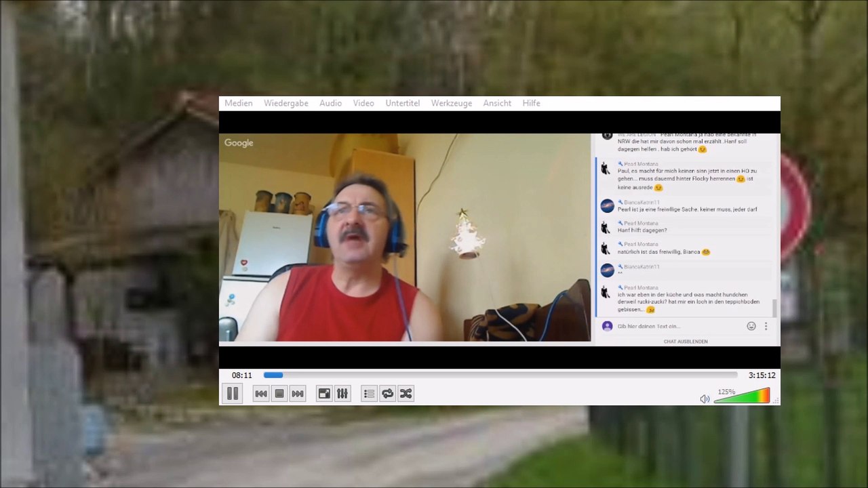Click the BiancaKatrin11 name above 'Pearl ist ja'
Viewport: 868px width, 488px height.
pos(641,202)
